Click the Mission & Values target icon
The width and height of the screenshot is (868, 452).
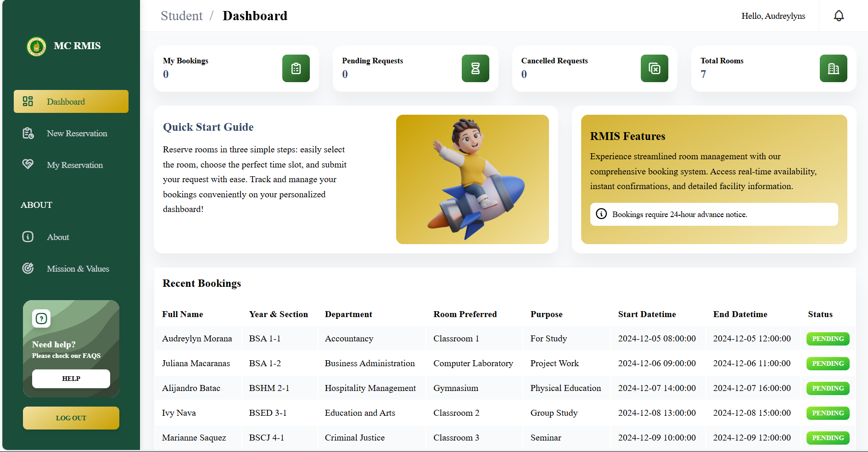(28, 268)
